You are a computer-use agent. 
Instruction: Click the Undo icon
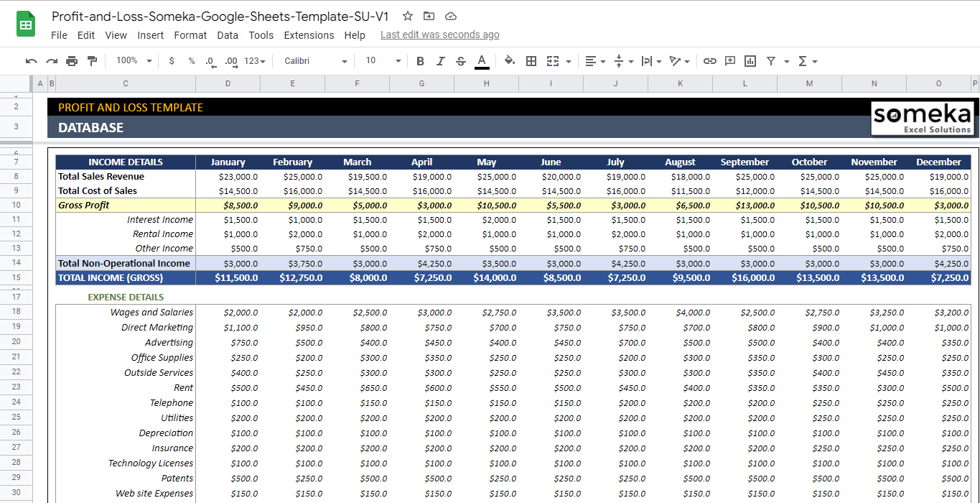[x=31, y=61]
